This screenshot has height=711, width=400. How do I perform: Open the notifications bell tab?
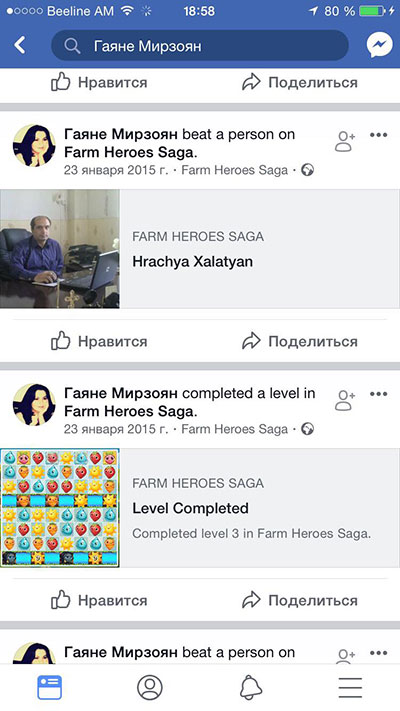click(251, 687)
